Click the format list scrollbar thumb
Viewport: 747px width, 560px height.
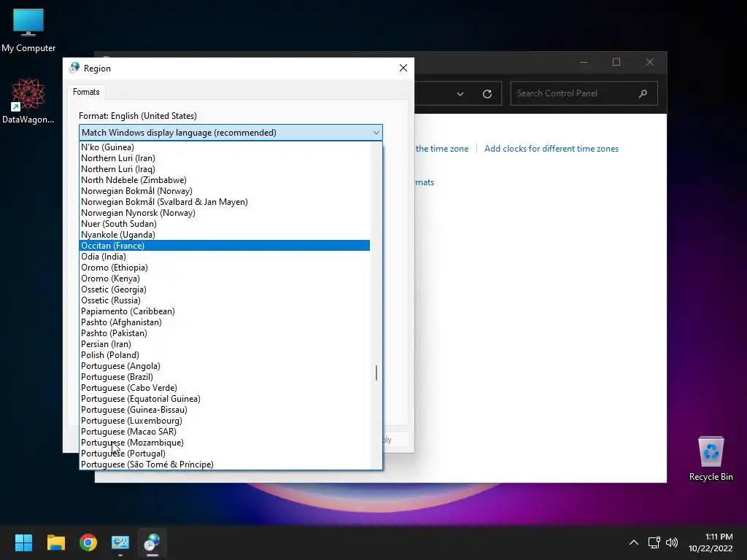click(x=376, y=373)
